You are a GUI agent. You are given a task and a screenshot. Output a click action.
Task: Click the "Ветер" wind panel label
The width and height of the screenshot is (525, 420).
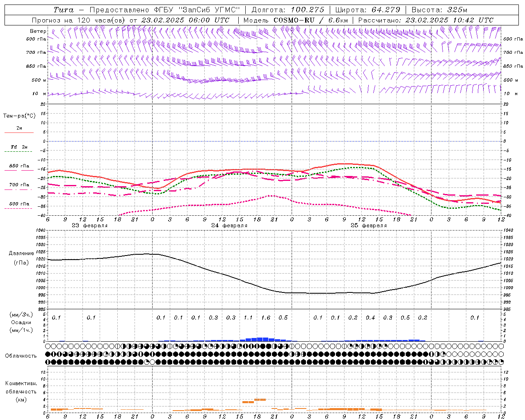(38, 31)
